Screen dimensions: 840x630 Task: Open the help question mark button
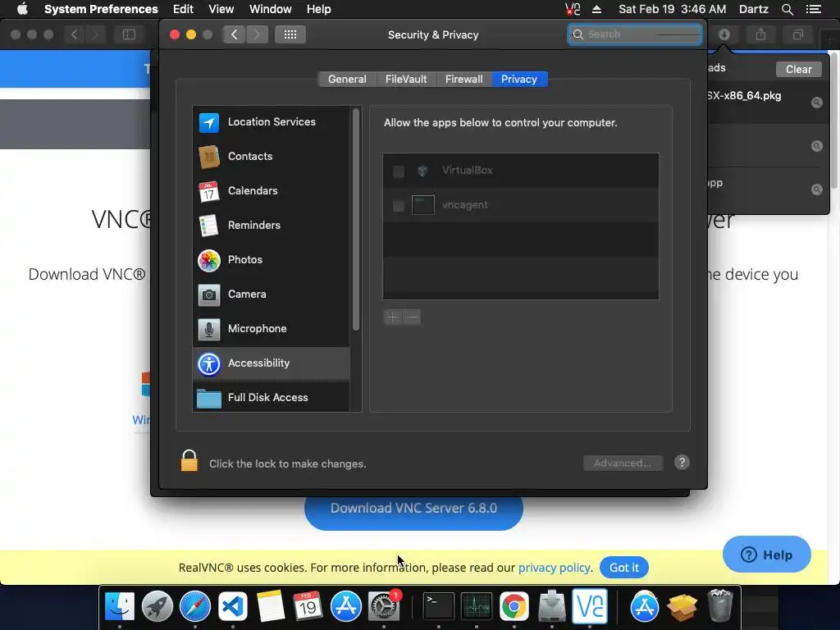click(682, 463)
